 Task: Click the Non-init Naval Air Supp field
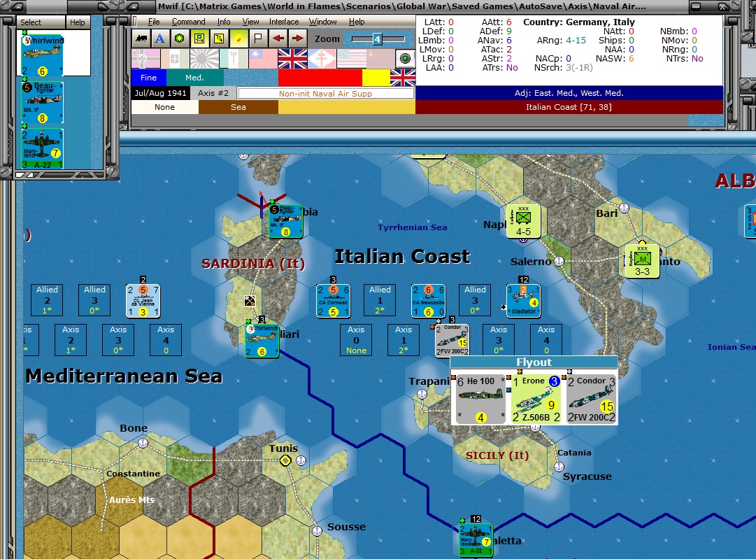[325, 94]
